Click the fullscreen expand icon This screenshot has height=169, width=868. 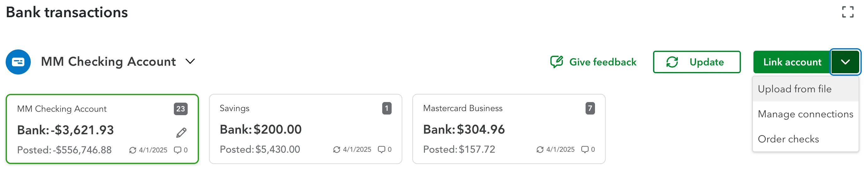click(848, 12)
